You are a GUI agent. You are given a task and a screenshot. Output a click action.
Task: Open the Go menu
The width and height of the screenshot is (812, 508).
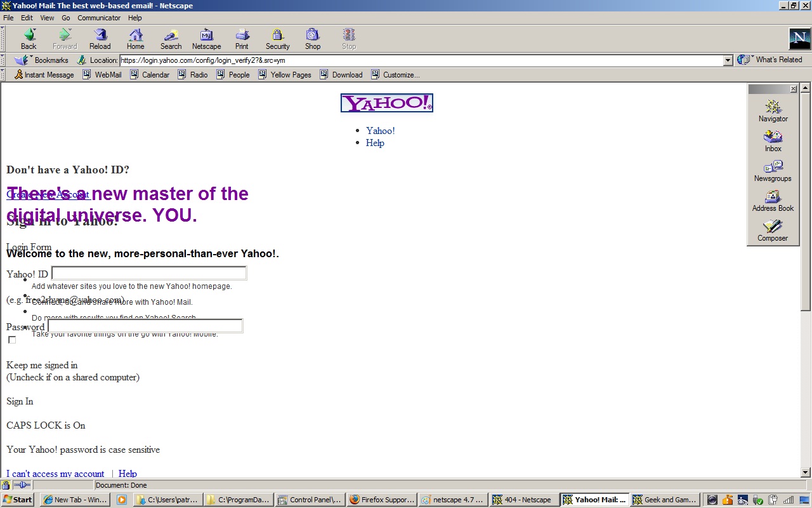click(x=66, y=18)
